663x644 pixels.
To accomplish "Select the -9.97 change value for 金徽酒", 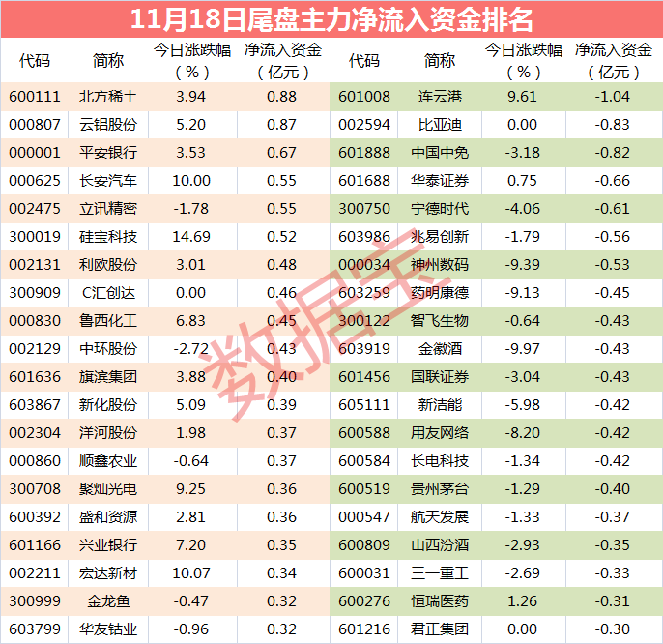I will [x=522, y=349].
